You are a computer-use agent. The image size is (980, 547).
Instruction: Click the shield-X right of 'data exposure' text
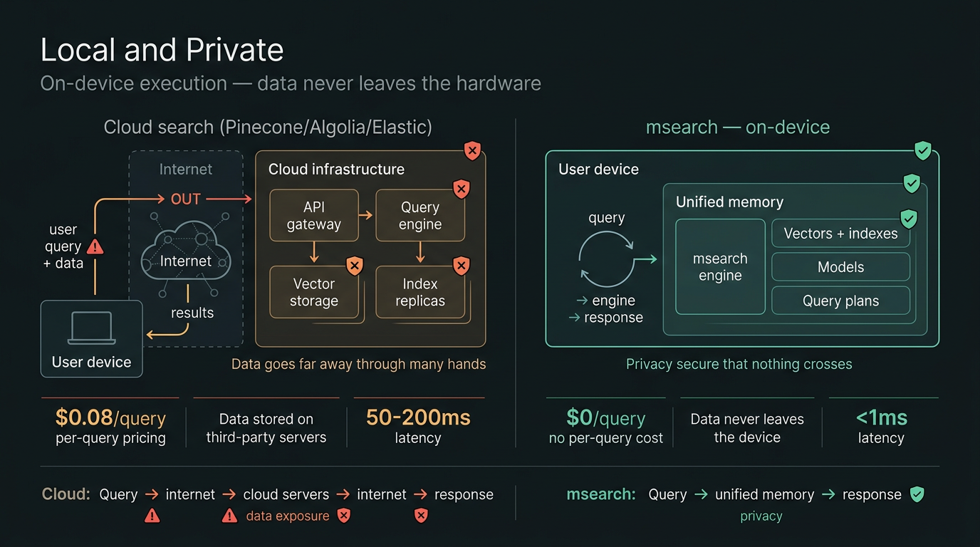344,516
